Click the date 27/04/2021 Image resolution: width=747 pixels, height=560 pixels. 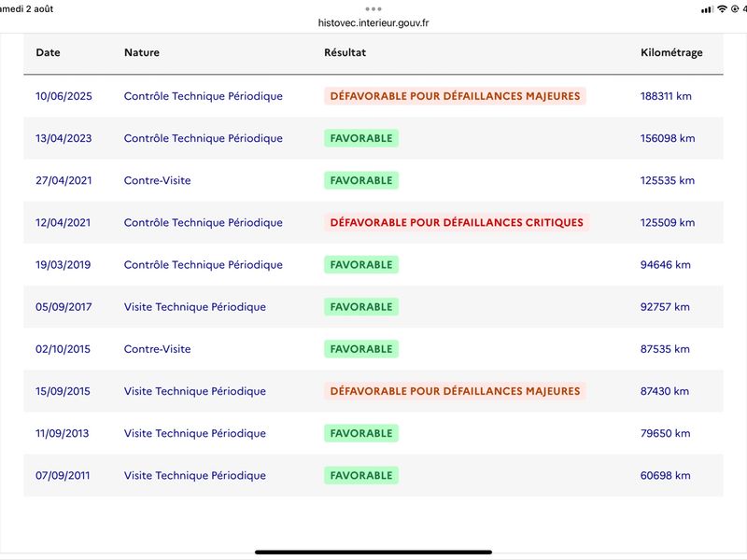click(x=63, y=180)
